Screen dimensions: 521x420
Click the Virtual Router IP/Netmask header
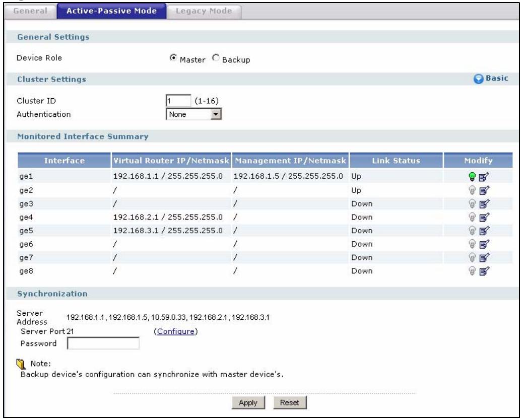(171, 161)
